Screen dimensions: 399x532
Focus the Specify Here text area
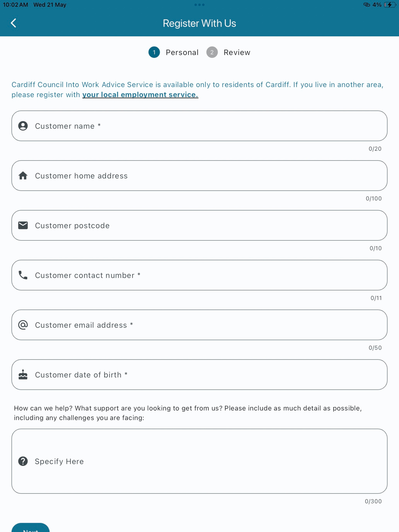199,461
